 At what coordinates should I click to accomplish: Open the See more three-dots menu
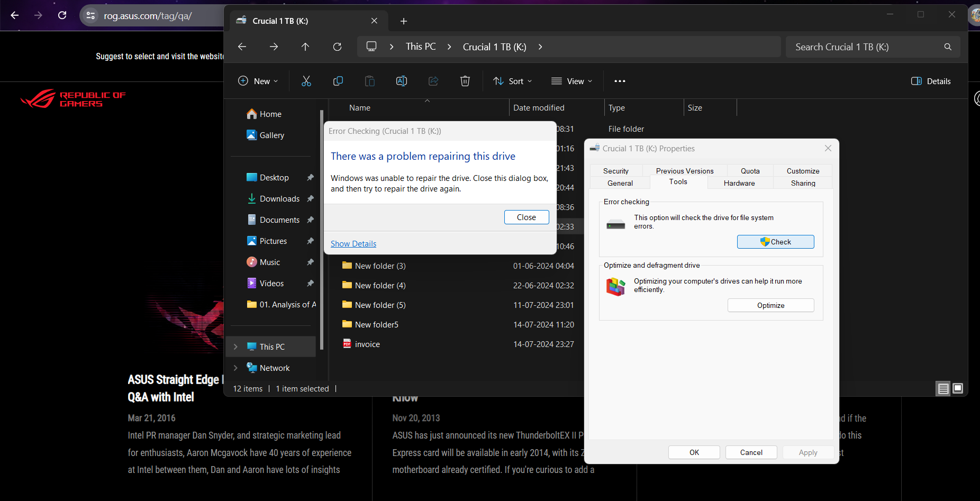pos(620,81)
